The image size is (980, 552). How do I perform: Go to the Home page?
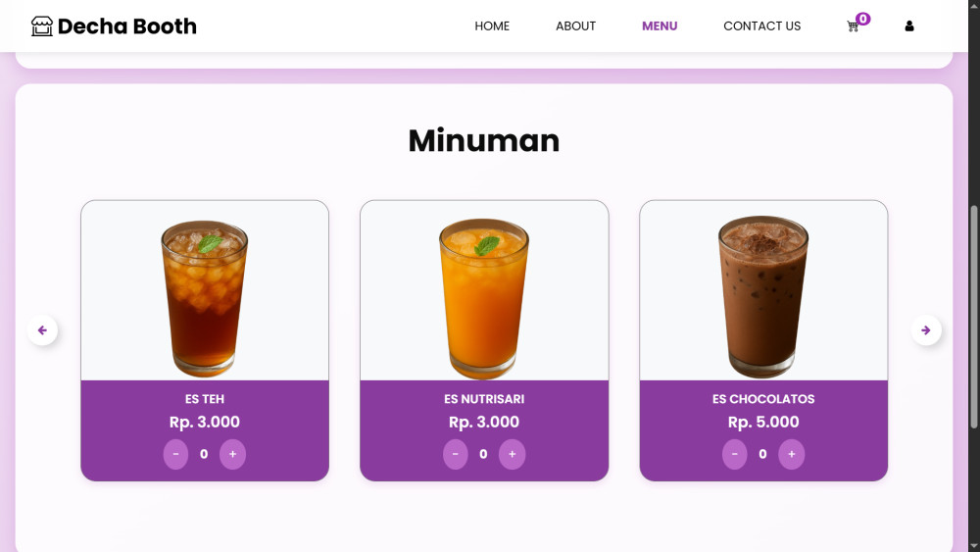pyautogui.click(x=492, y=26)
